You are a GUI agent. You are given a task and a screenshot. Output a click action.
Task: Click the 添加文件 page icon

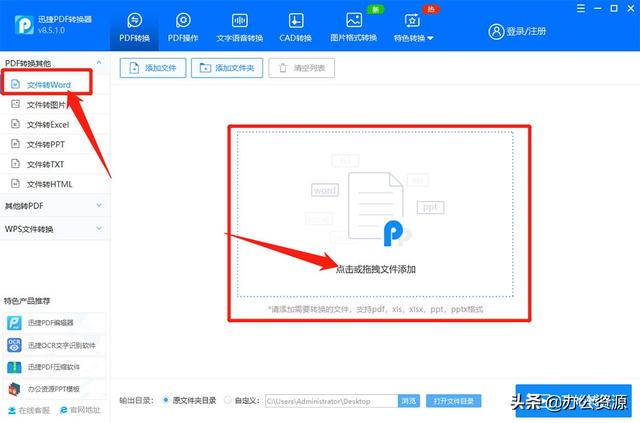(134, 68)
